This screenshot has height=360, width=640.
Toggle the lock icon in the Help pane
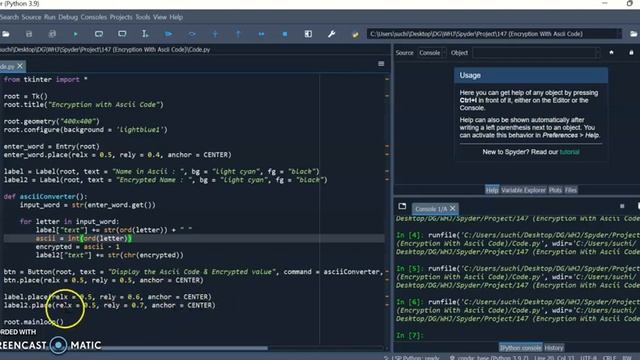[631, 52]
